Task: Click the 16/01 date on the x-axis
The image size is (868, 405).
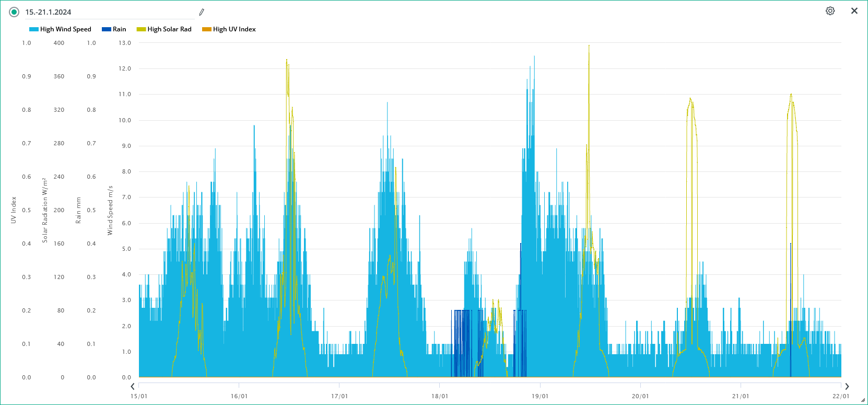Action: 239,396
